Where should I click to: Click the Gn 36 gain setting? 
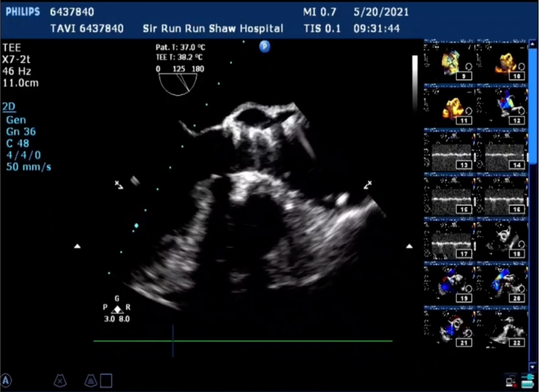[x=21, y=131]
